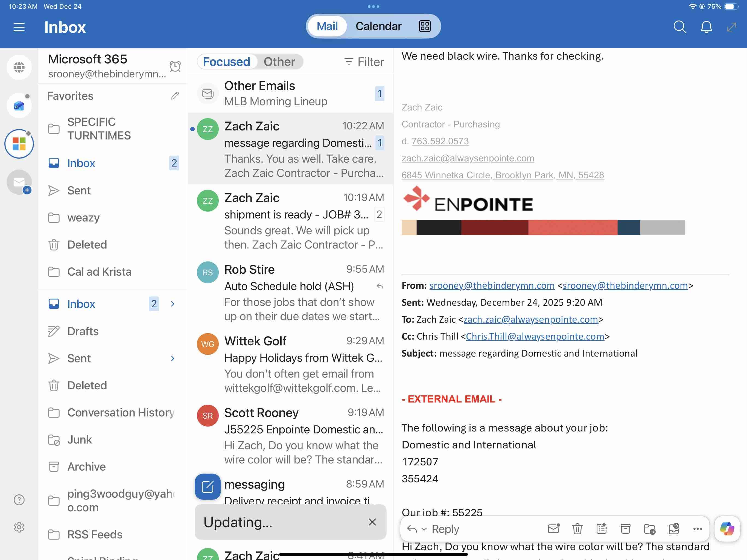Click the compose new email button

(x=207, y=487)
